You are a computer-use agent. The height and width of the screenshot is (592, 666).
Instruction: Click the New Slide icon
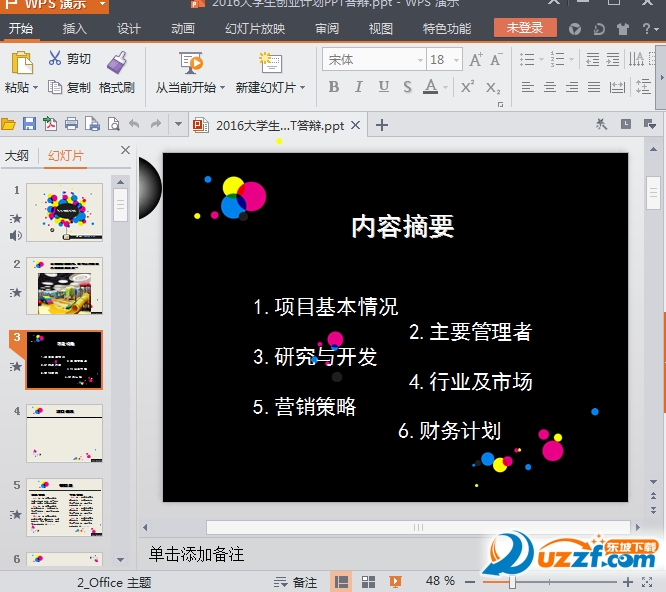tap(270, 63)
